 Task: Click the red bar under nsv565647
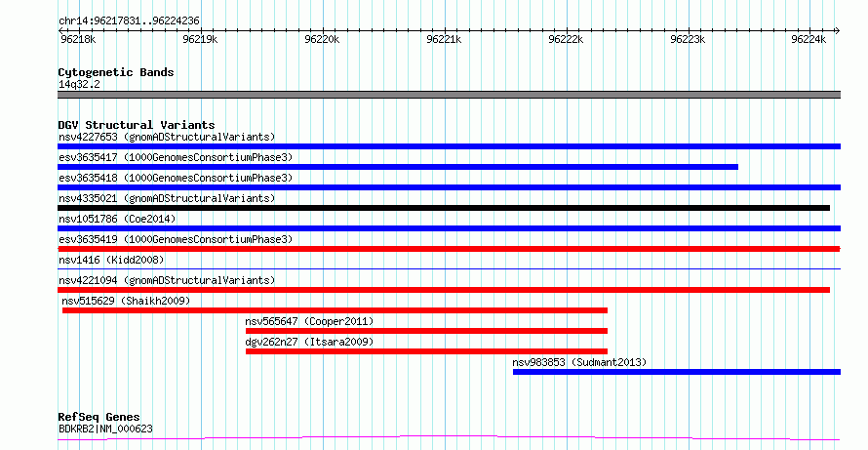tap(427, 331)
